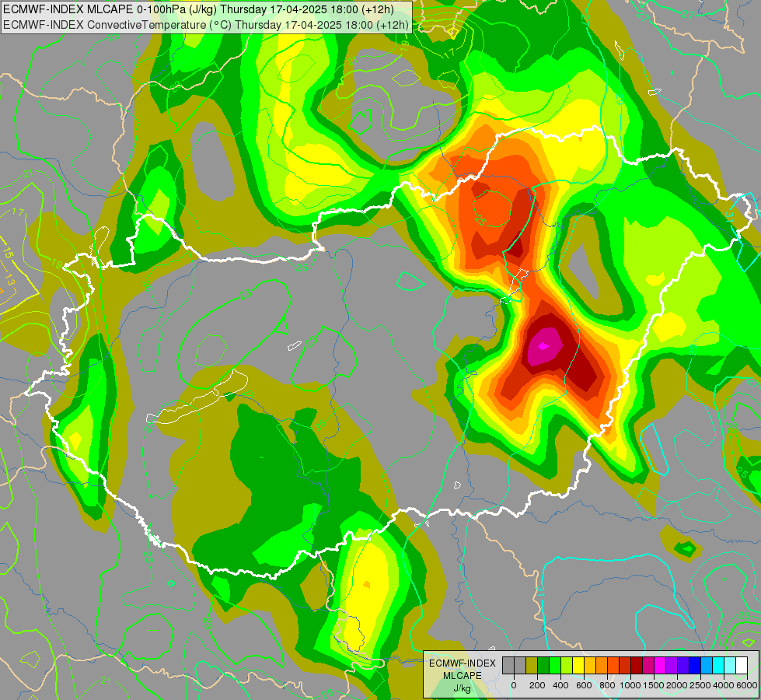The width and height of the screenshot is (761, 700).
Task: Pick the olive legend swatch
Action: (532, 665)
